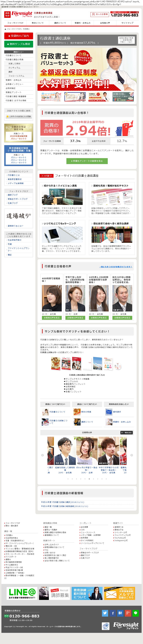Click the 講師について thumbnail icon
Viewport: 143px width, 644px height.
click(x=77, y=422)
